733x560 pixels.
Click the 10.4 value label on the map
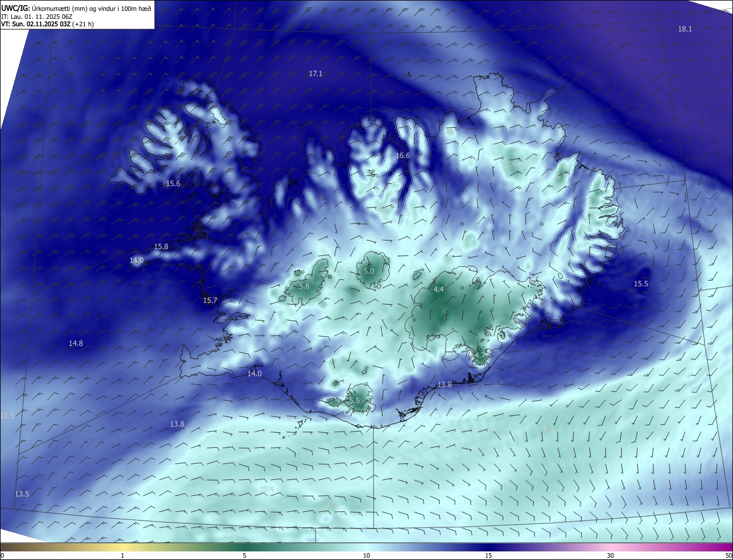click(266, 489)
